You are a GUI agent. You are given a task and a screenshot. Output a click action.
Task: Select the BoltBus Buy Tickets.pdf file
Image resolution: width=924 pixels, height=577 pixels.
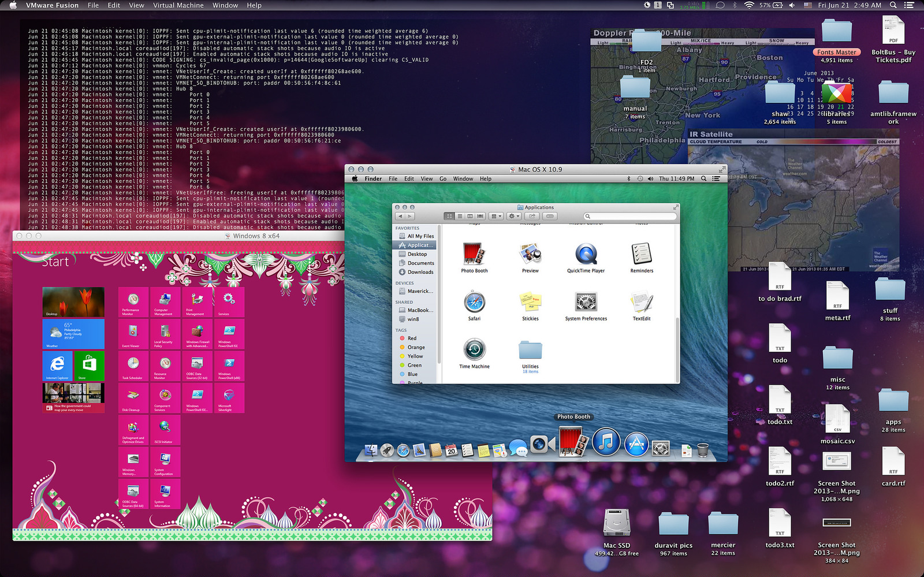(x=893, y=40)
